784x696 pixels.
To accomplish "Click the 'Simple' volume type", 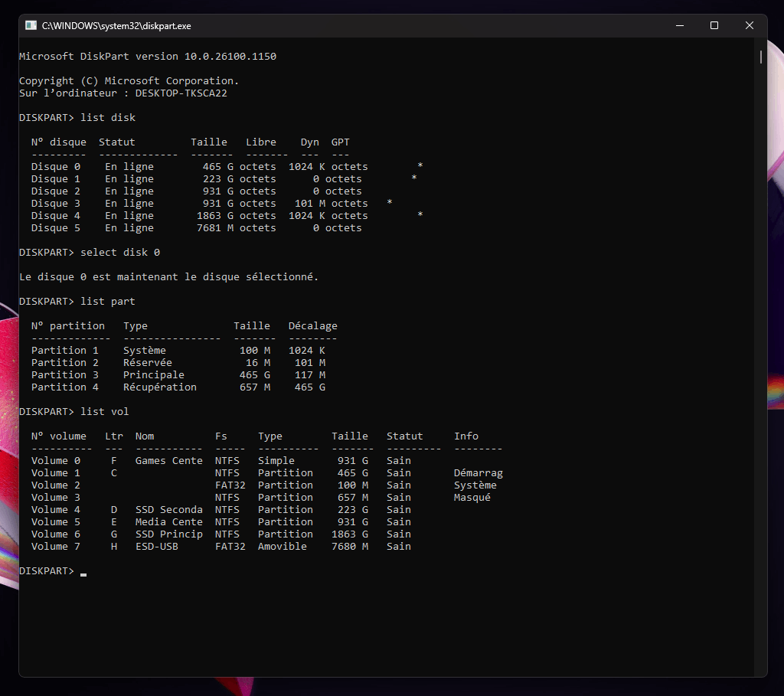I will pos(276,460).
